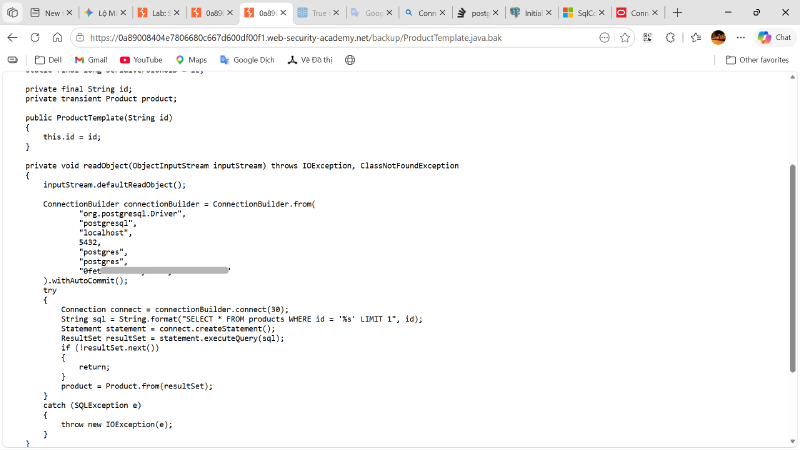Close the active ProductTemplate tab

click(283, 13)
